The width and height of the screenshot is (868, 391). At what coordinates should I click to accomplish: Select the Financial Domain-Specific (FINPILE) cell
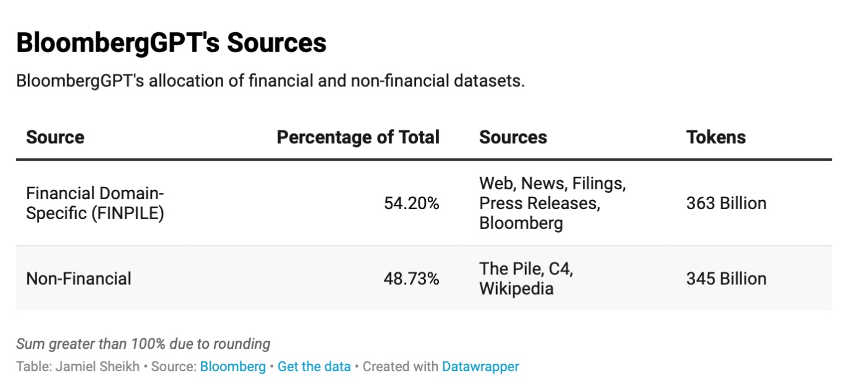coord(95,203)
